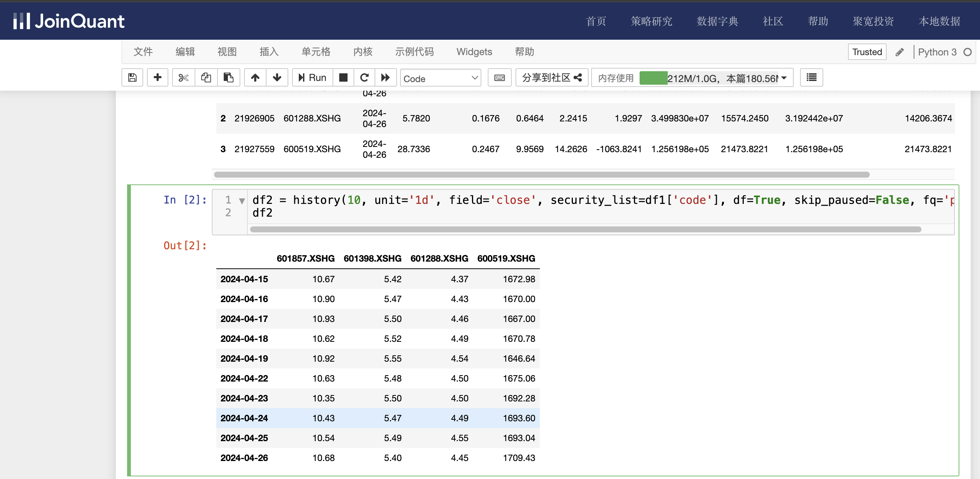Toggle the Trusted notebook button
This screenshot has height=479, width=980.
click(x=867, y=52)
